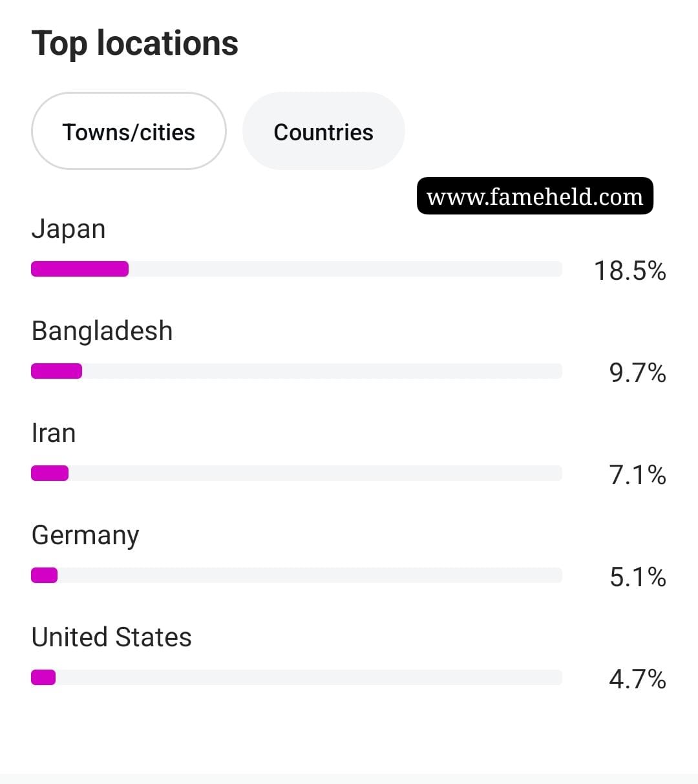
Task: Click the Japan magenta progress bar
Action: (x=79, y=269)
